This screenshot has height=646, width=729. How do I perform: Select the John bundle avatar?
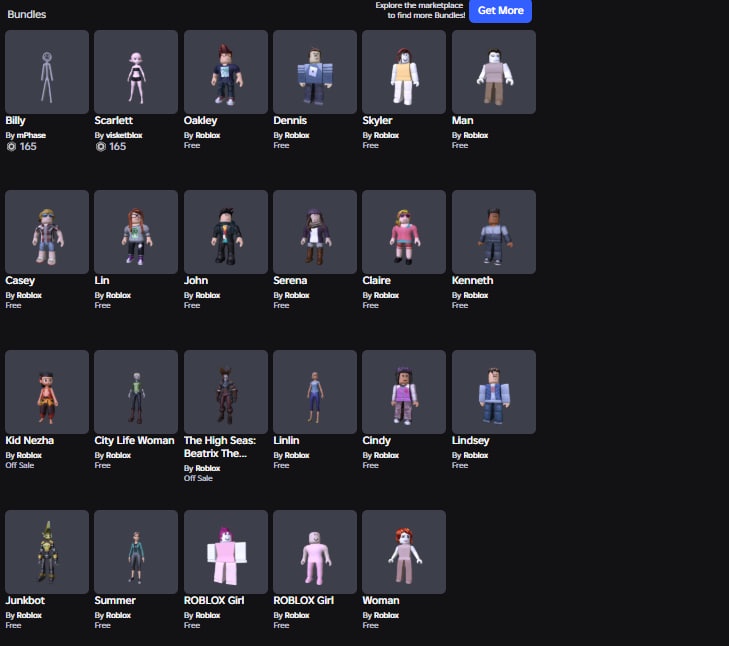[x=225, y=232]
